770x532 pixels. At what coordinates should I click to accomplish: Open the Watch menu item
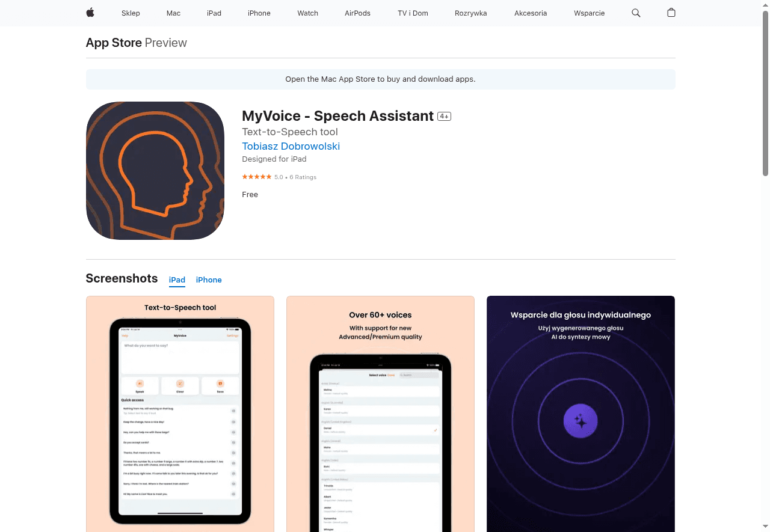point(307,13)
